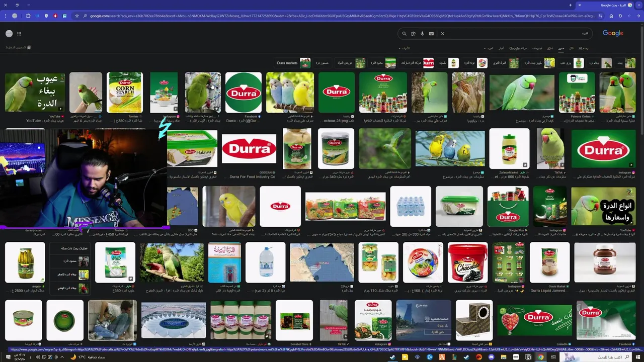Click the address bar URL
Image resolution: width=644 pixels, height=362 pixels.
click(x=342, y=16)
